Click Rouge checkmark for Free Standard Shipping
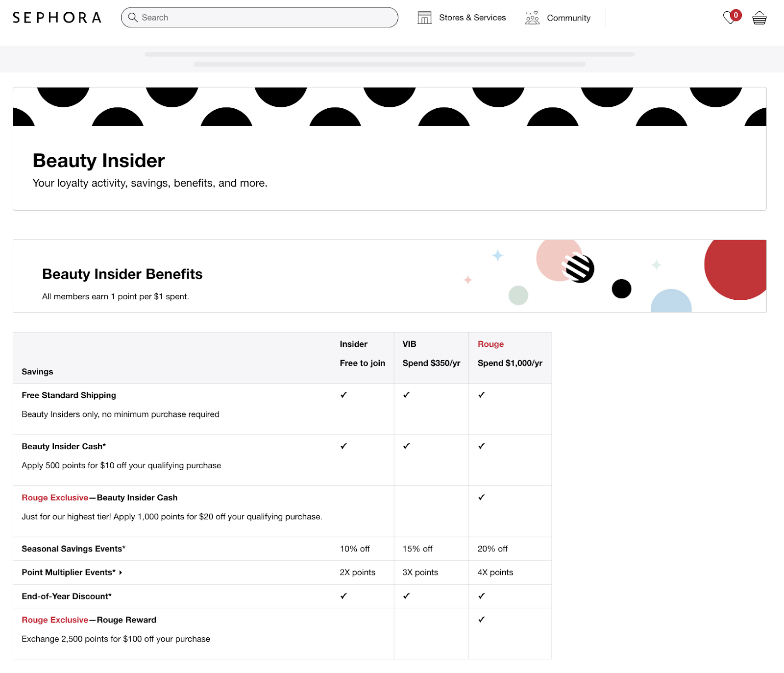This screenshot has width=784, height=673. pos(482,395)
